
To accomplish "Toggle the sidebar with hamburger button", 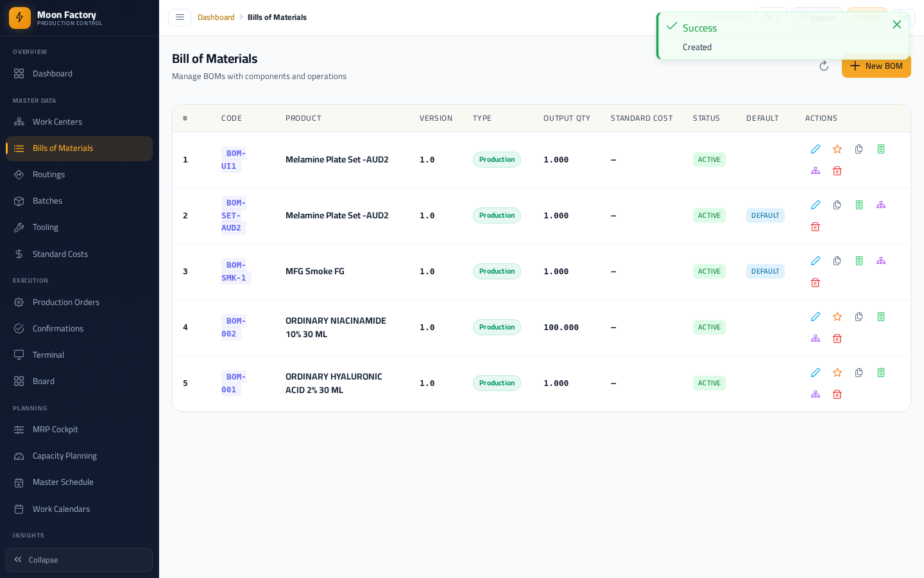I will tap(180, 17).
